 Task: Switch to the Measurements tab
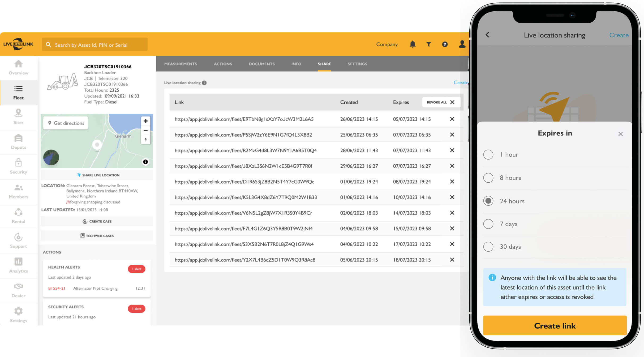point(181,64)
